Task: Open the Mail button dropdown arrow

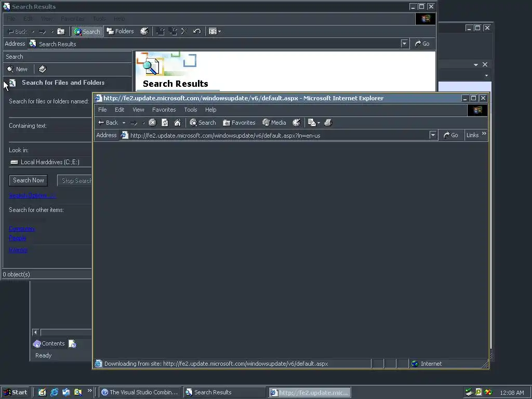Action: pos(318,123)
